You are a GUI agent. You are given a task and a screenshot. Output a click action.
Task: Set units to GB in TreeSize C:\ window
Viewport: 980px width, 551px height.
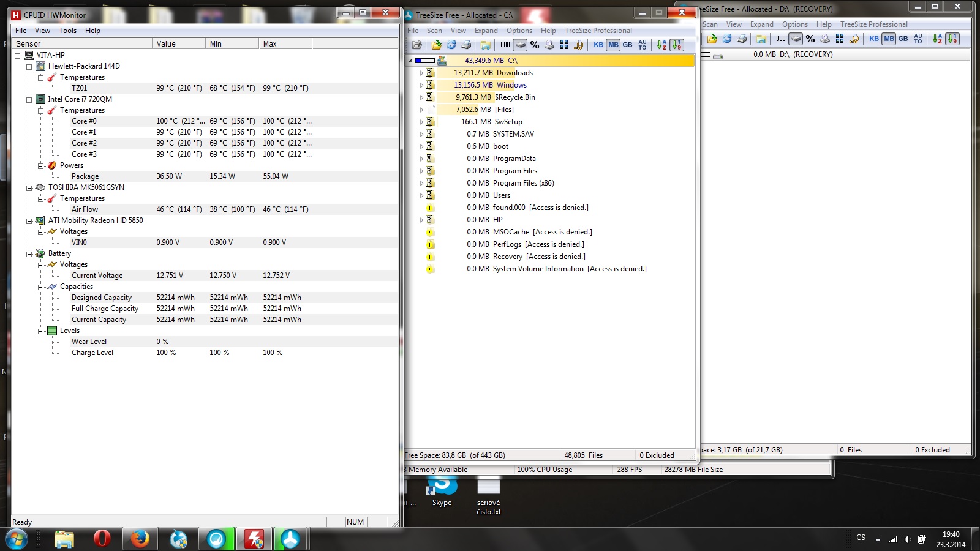click(x=628, y=45)
